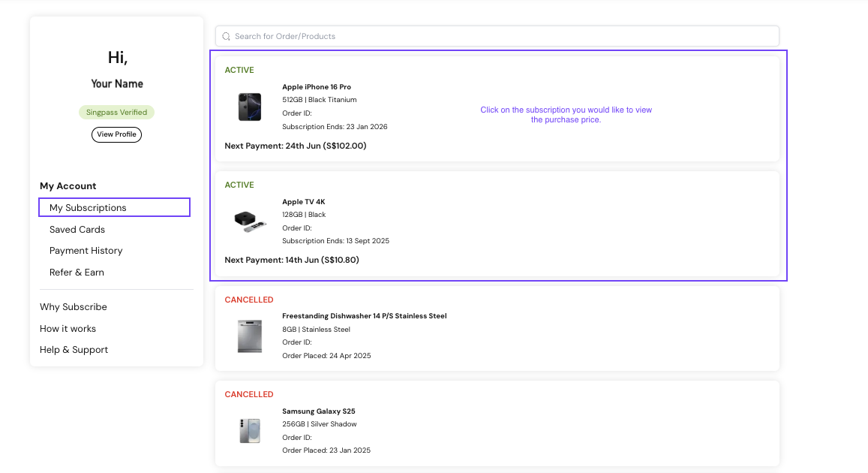Click the 512GB | Black Titanium spec

pyautogui.click(x=320, y=100)
